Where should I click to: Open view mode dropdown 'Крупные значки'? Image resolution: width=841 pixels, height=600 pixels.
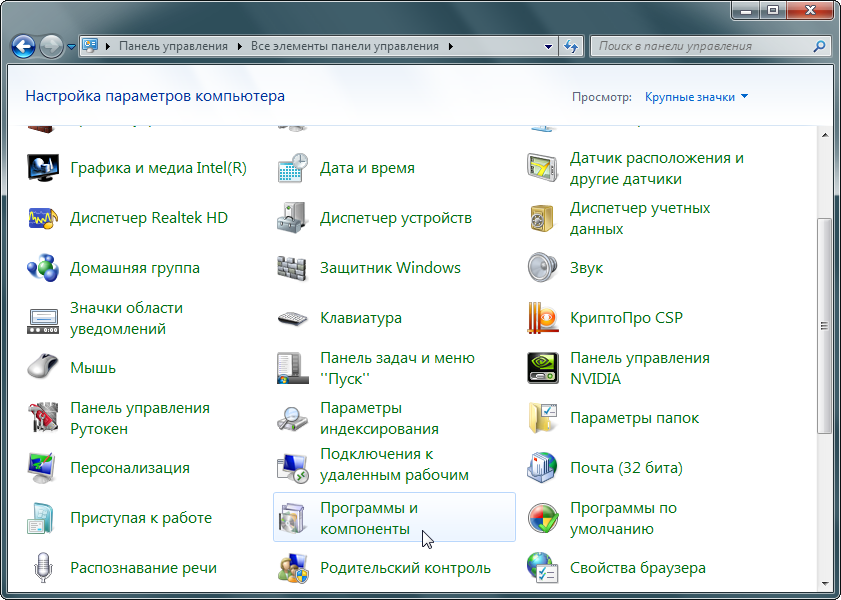click(696, 97)
